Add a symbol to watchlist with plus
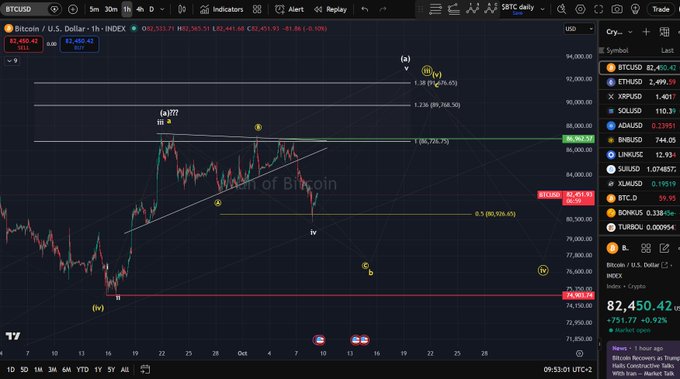 pos(646,32)
